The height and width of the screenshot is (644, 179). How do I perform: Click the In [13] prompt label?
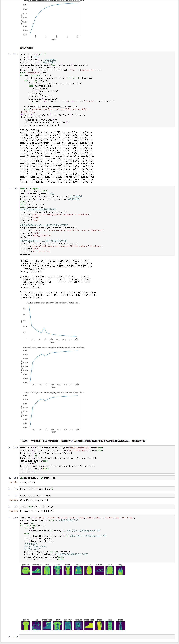tap(13, 448)
